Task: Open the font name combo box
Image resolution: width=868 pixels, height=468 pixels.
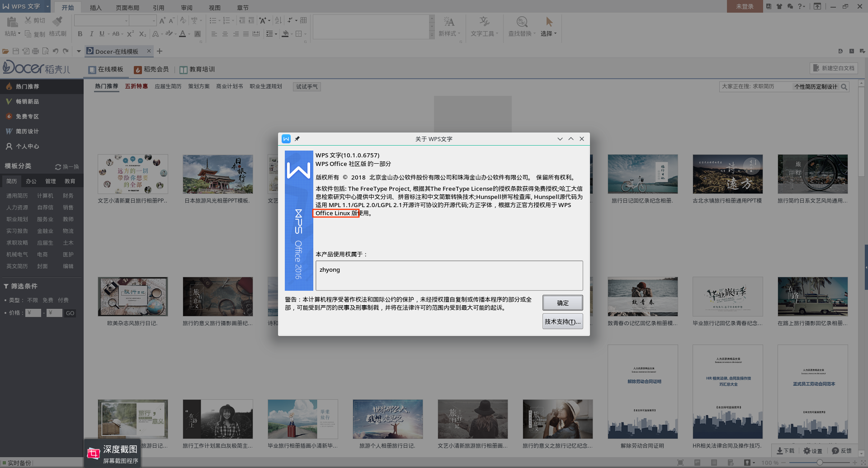Action: click(102, 20)
